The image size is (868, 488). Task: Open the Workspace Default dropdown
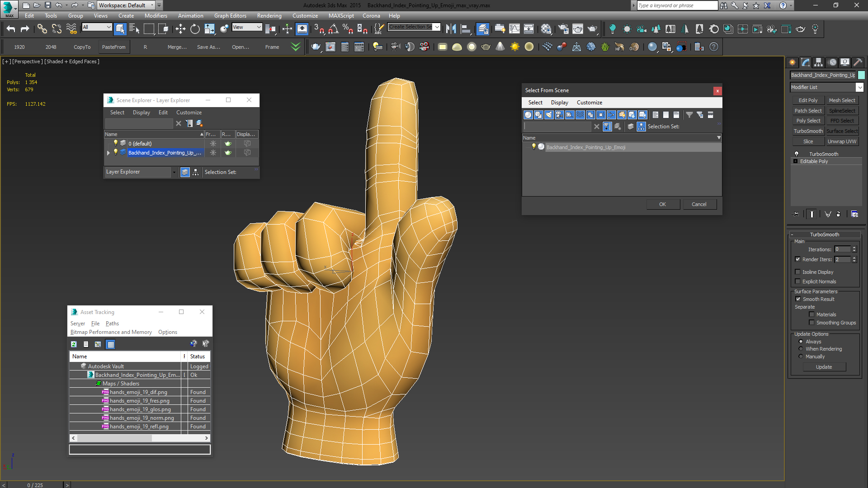[152, 5]
